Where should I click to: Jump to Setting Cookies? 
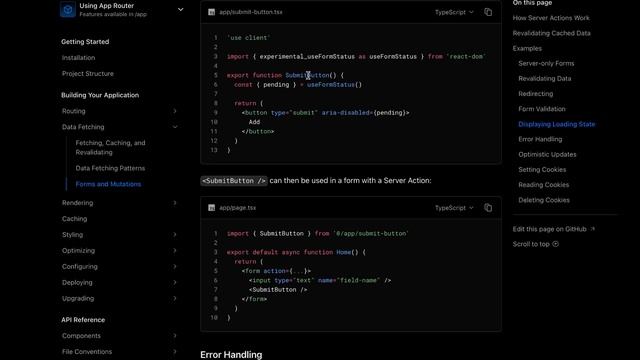[x=542, y=169]
